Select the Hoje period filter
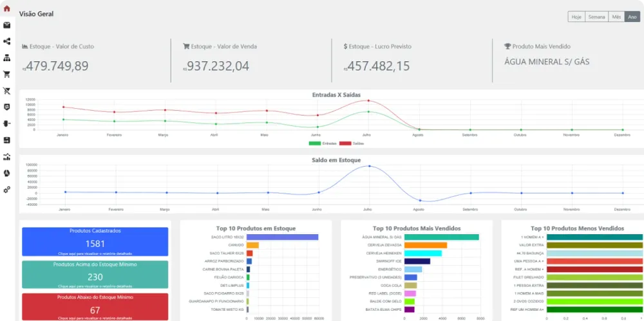Viewport: 644px width, 321px height. 576,17
